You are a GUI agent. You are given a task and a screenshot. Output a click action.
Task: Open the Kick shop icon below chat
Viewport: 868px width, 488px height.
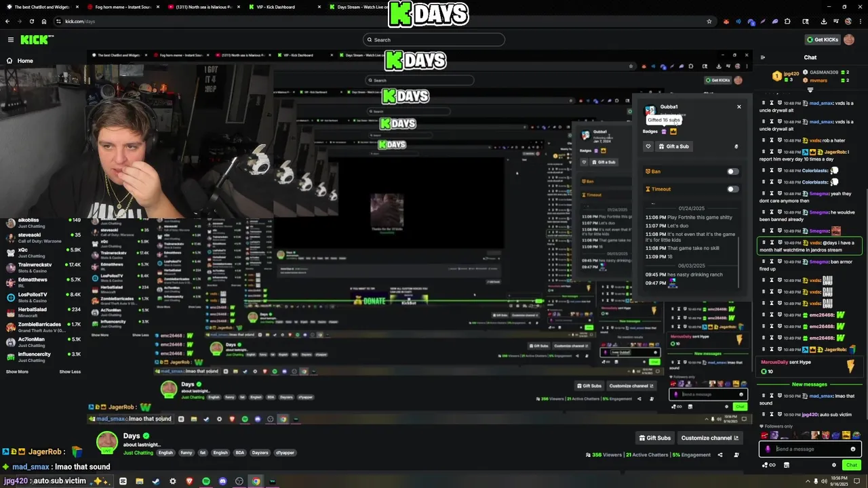787,465
